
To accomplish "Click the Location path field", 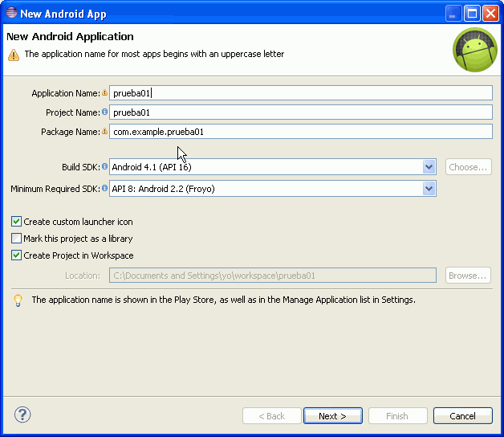I will (x=273, y=276).
